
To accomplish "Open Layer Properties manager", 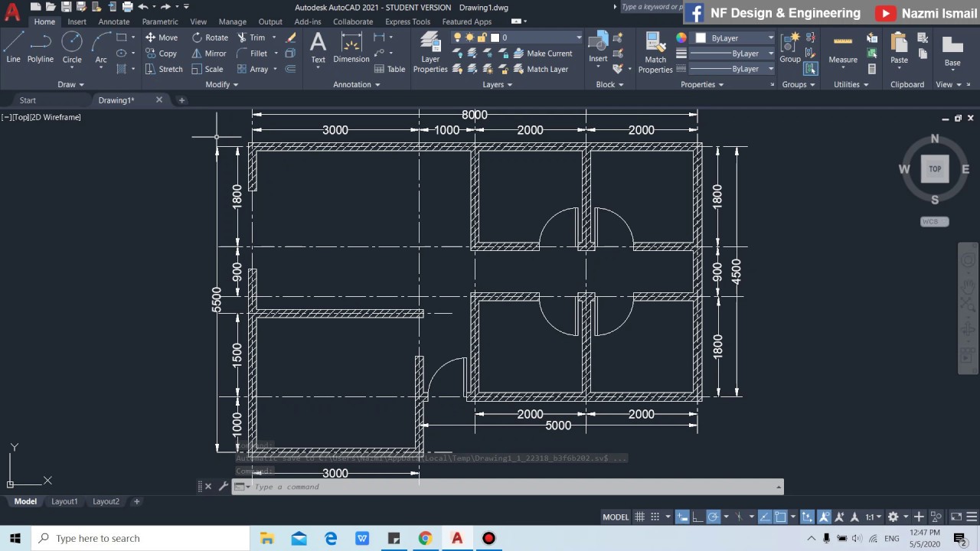I will point(430,52).
